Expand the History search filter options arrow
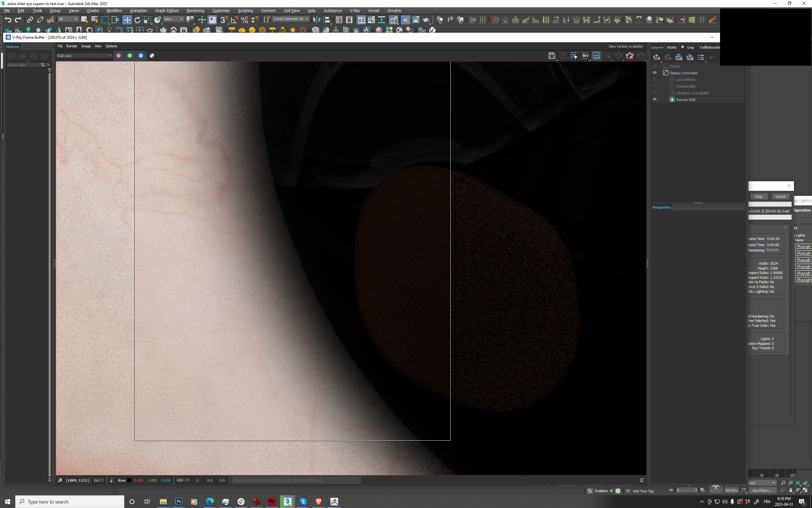Image resolution: width=812 pixels, height=508 pixels. point(48,65)
